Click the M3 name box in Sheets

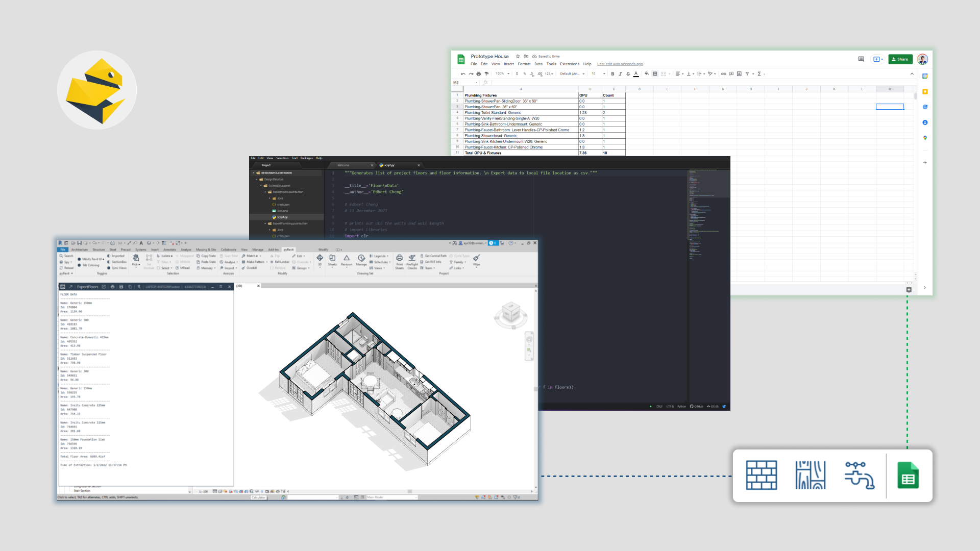coord(465,82)
